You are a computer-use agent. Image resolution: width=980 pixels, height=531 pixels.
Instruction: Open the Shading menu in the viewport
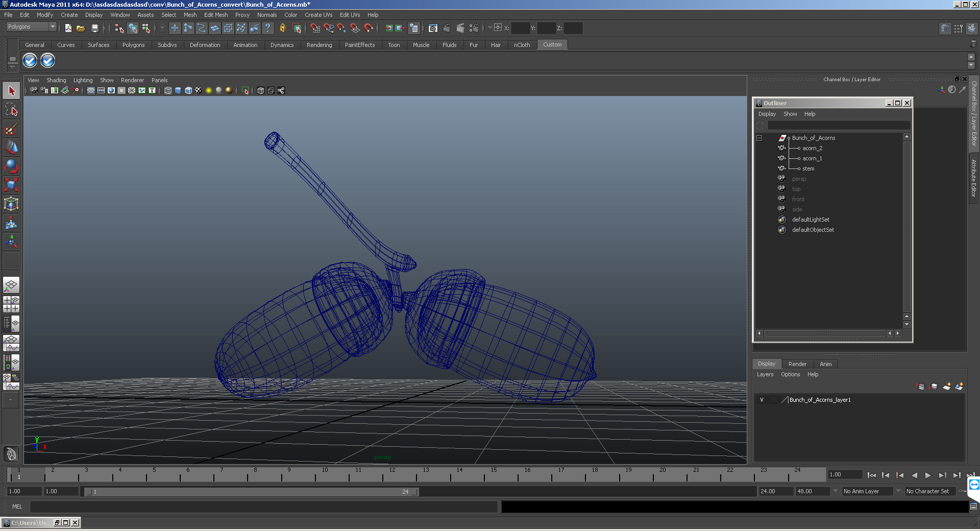[x=56, y=80]
